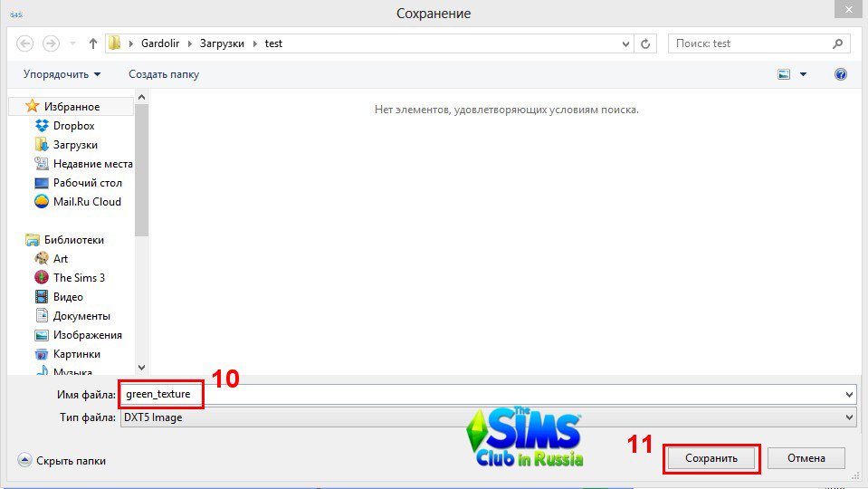Screen dimensions: 868x489
Task: Select Mail.Ru Cloud in the sidebar
Action: 87,202
